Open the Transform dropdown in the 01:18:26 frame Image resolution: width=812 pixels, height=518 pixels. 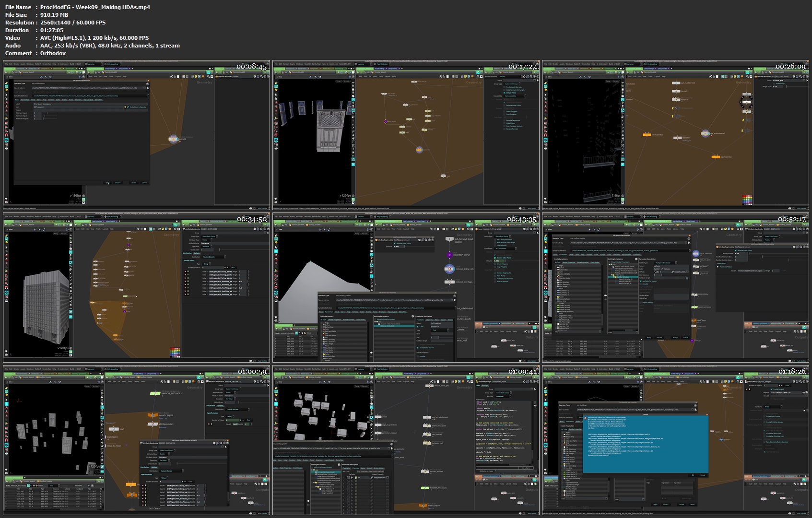pyautogui.click(x=773, y=407)
